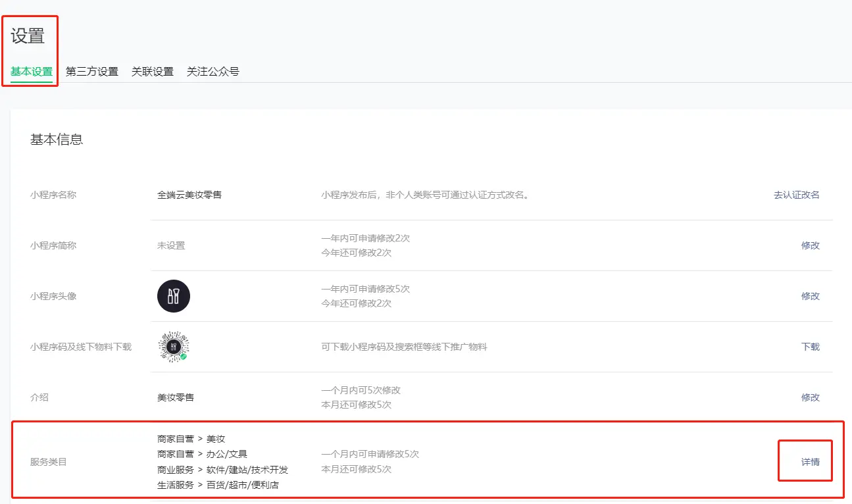This screenshot has width=852, height=504.
Task: Click the name value 全端云美妆零售
Action: tap(189, 195)
